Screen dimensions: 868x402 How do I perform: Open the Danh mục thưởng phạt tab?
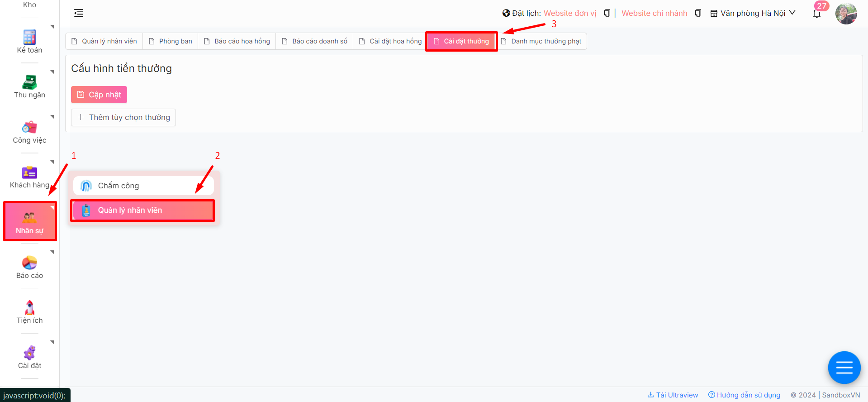[x=541, y=41]
